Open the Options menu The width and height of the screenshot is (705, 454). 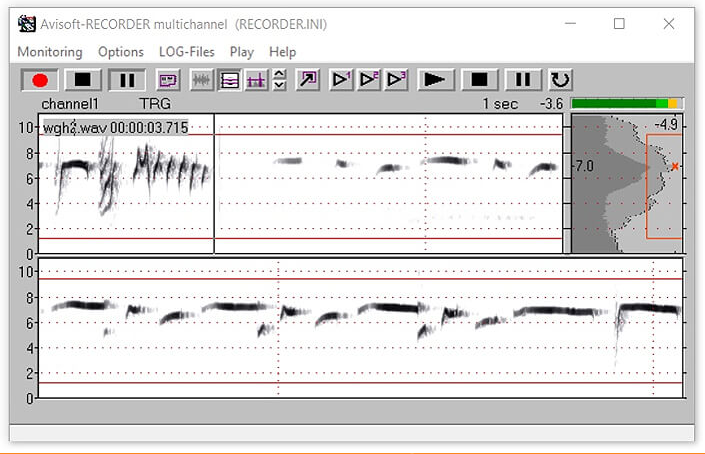(x=121, y=51)
